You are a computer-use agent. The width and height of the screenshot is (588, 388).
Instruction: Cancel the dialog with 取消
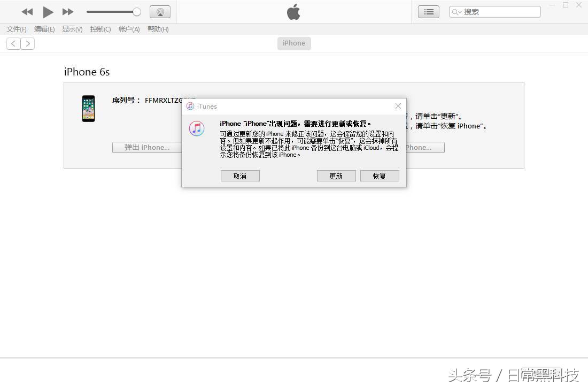240,176
